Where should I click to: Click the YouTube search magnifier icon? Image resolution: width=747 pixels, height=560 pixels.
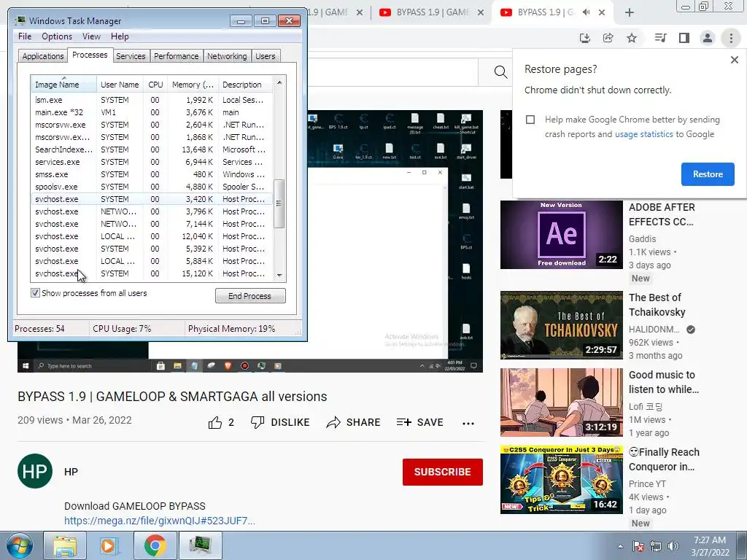[500, 72]
